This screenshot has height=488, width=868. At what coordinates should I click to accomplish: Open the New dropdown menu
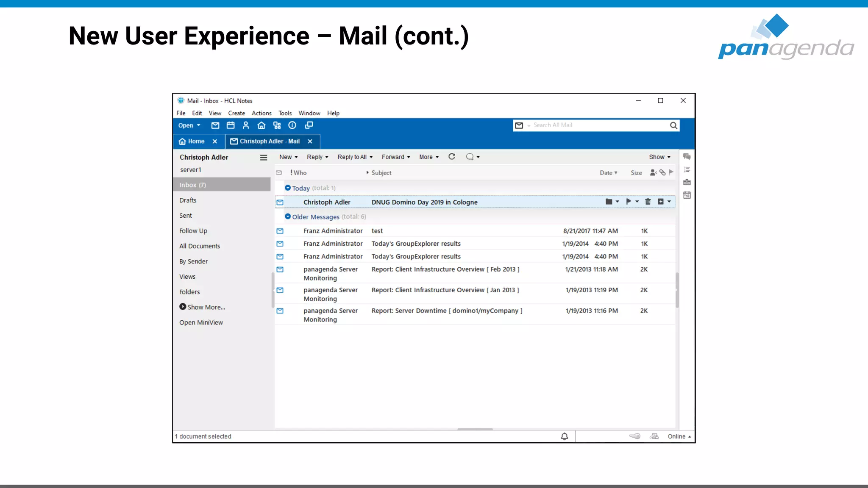[288, 157]
